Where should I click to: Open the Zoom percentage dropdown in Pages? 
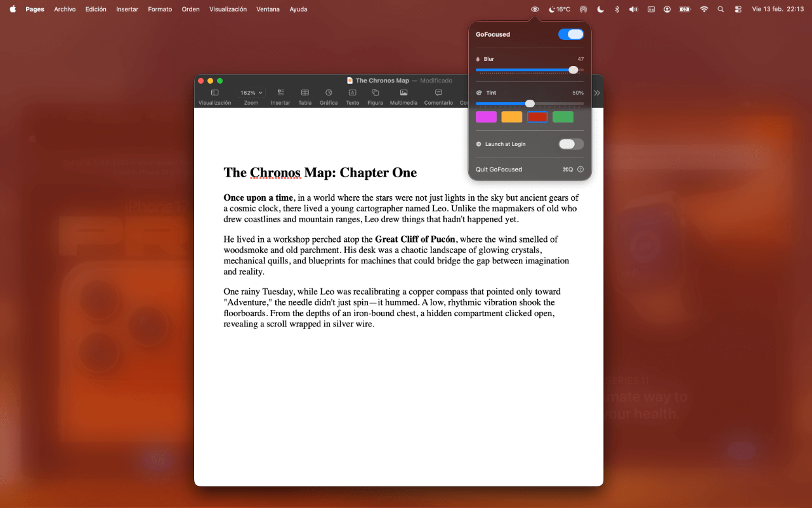(x=251, y=92)
